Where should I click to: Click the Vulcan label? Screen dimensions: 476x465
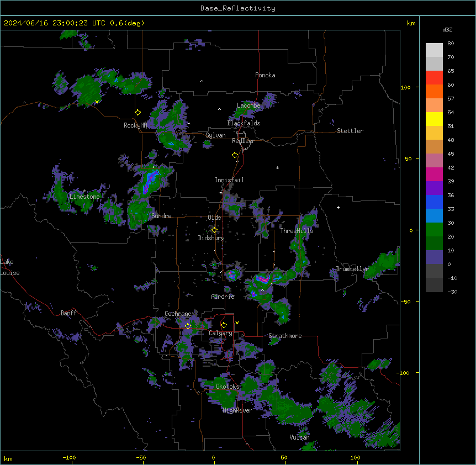coord(299,437)
